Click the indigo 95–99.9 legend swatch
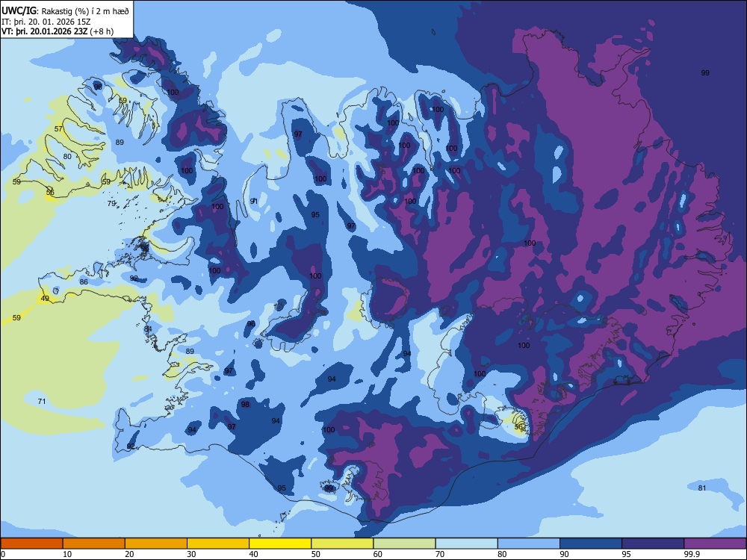This screenshot has height=560, width=747. [653, 544]
